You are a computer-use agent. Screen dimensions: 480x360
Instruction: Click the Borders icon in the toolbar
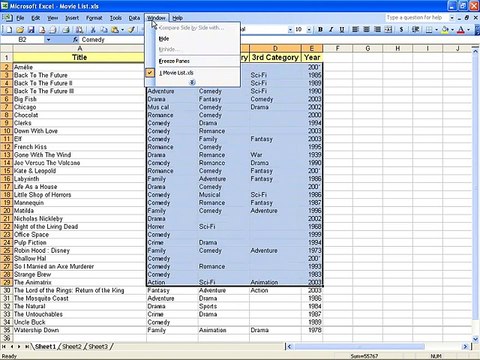(429, 30)
